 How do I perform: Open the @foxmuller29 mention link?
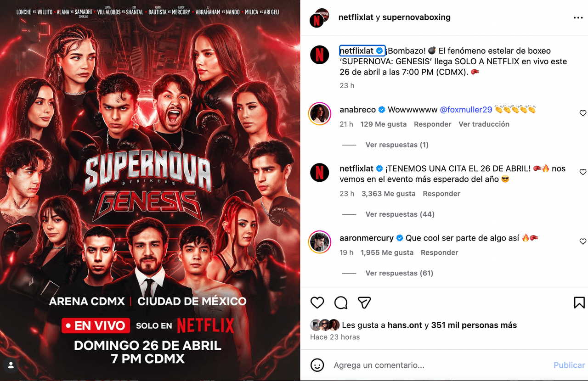466,110
